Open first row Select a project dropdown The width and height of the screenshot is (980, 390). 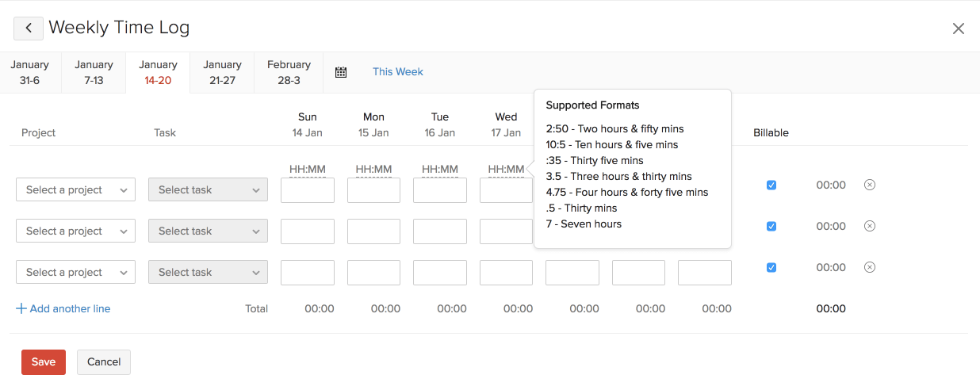click(75, 190)
